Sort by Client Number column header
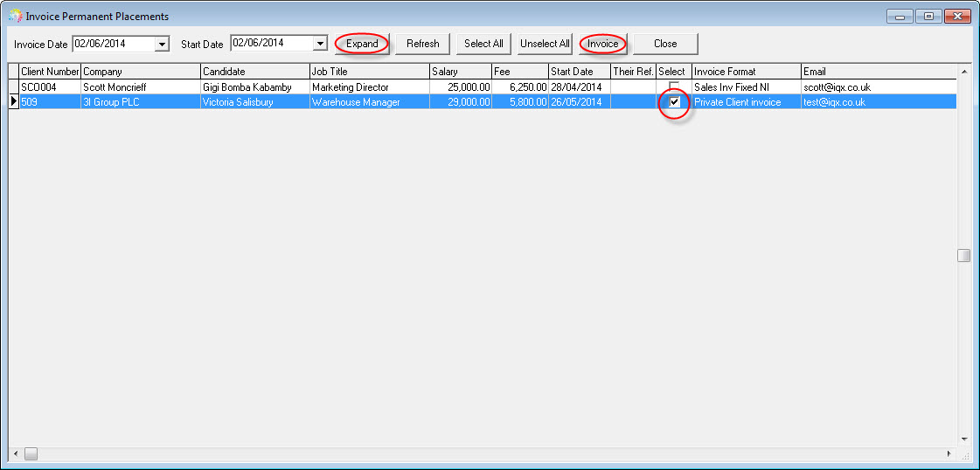Viewport: 980px width, 470px height. tap(50, 72)
